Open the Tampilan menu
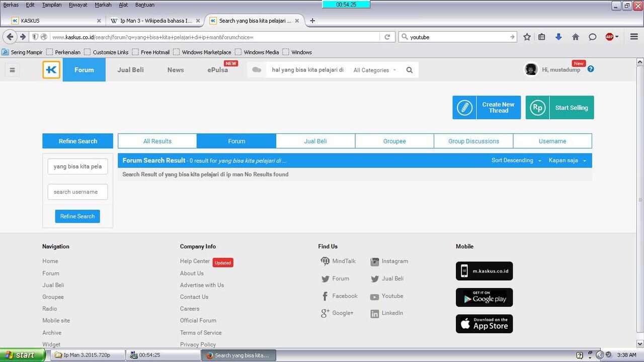Screen dimensions: 644x362 (x=52, y=5)
